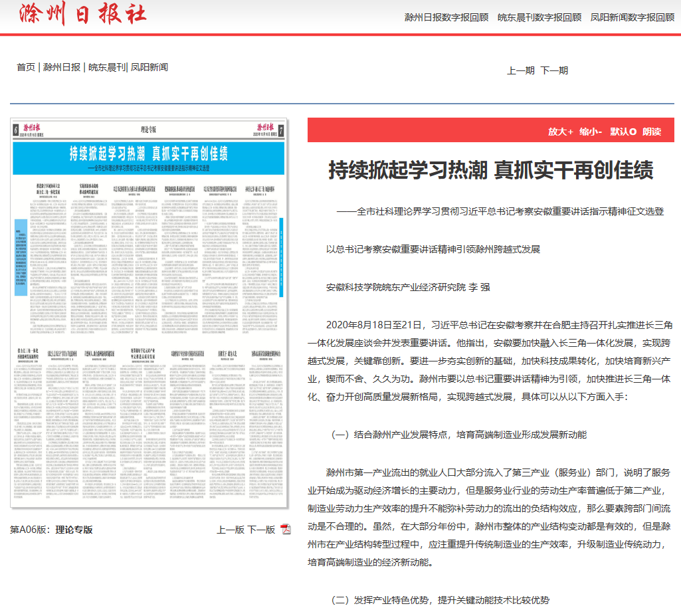Click the paragraph beginning 2020年8月18日至21日
The height and width of the screenshot is (616, 681).
point(490,361)
